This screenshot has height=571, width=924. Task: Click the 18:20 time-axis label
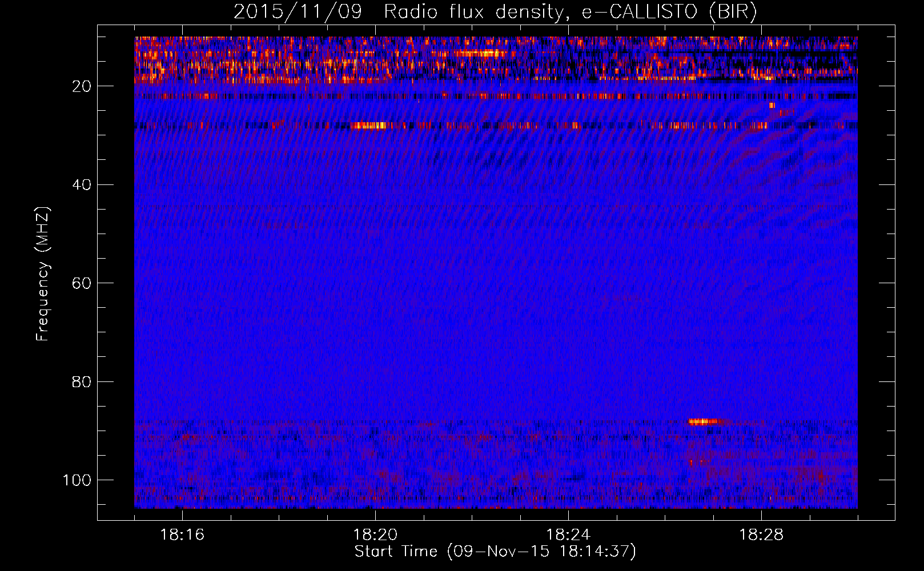coord(375,535)
